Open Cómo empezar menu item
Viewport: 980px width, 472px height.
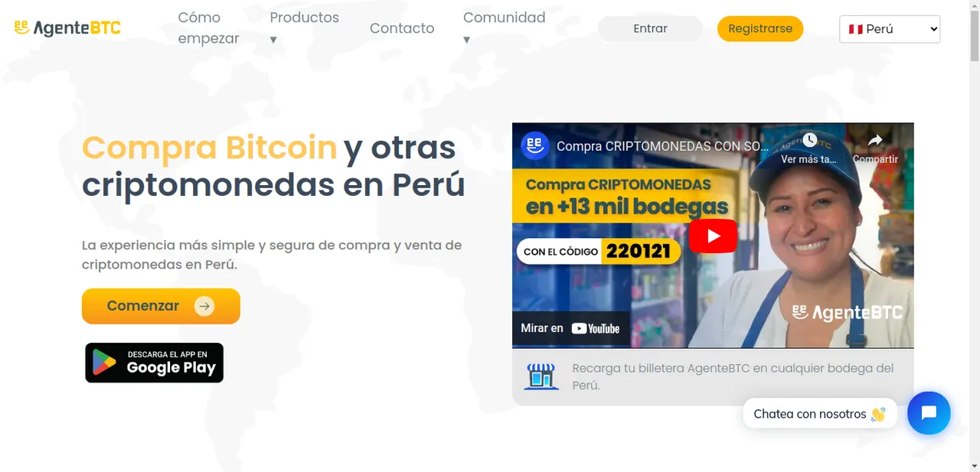click(x=209, y=28)
